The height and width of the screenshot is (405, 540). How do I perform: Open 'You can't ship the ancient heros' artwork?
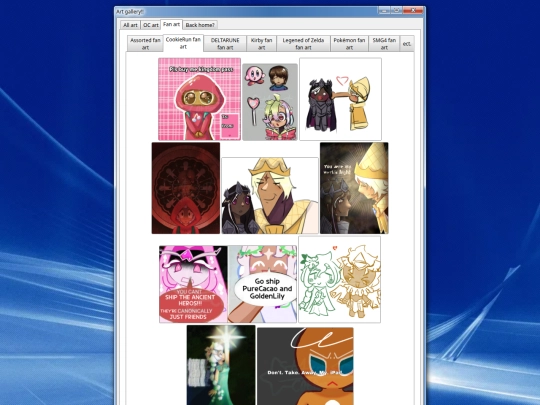(x=193, y=284)
